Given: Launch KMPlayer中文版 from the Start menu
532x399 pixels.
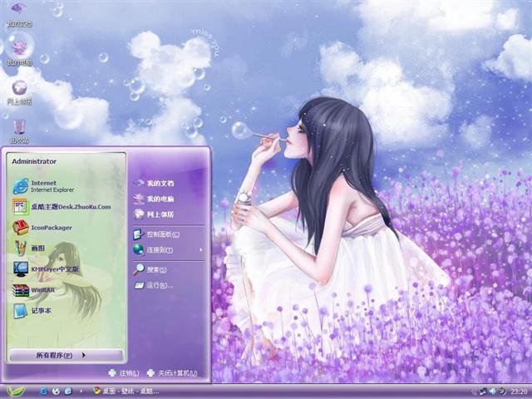Looking at the screenshot, I should (46, 269).
